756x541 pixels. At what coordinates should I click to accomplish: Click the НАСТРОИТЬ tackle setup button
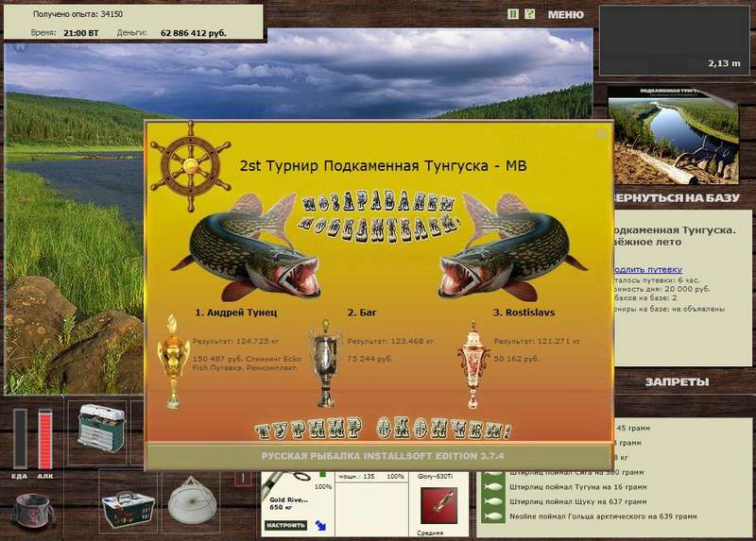pos(286,525)
